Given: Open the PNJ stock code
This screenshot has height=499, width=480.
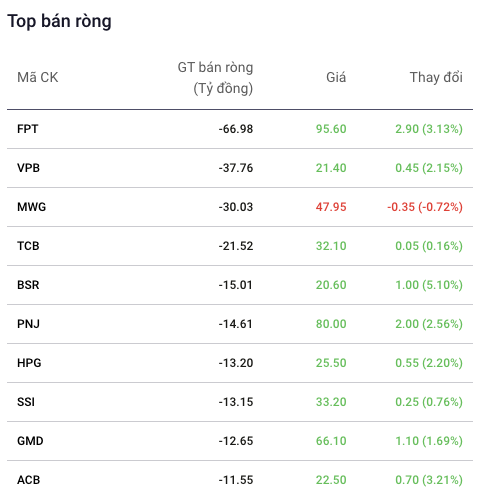Looking at the screenshot, I should pyautogui.click(x=28, y=324).
